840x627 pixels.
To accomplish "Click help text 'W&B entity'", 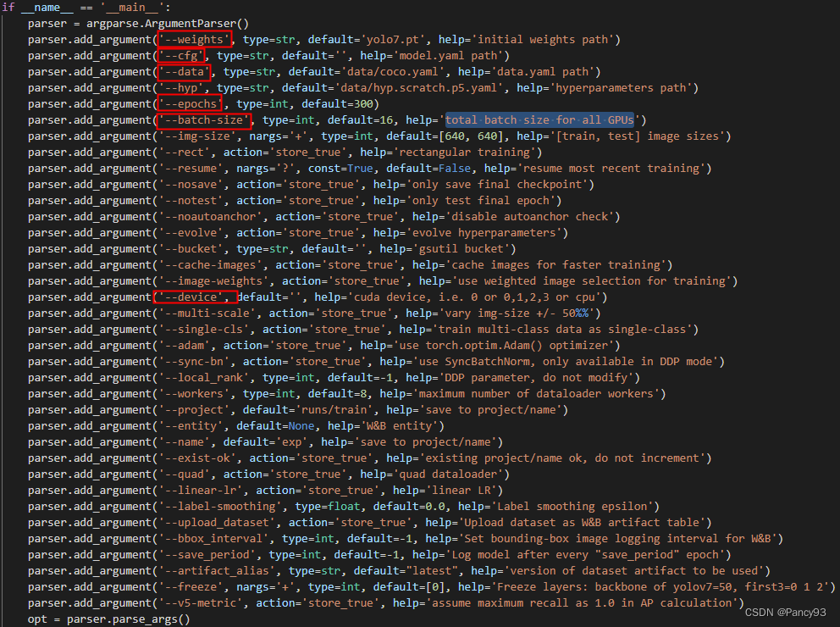I will point(399,425).
